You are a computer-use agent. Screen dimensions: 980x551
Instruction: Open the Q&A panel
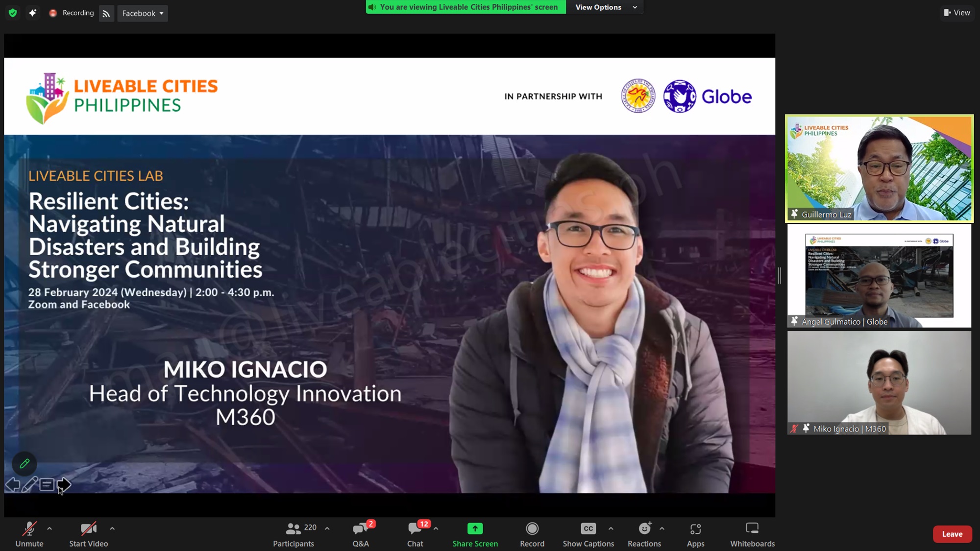point(361,534)
